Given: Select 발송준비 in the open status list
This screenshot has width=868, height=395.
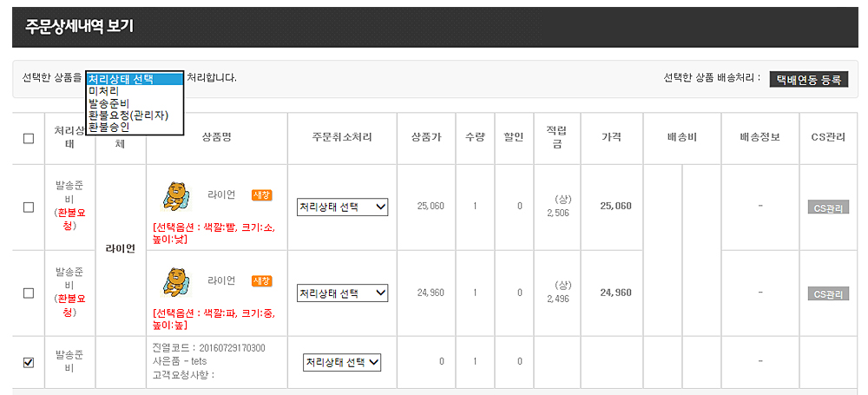Looking at the screenshot, I should (108, 103).
